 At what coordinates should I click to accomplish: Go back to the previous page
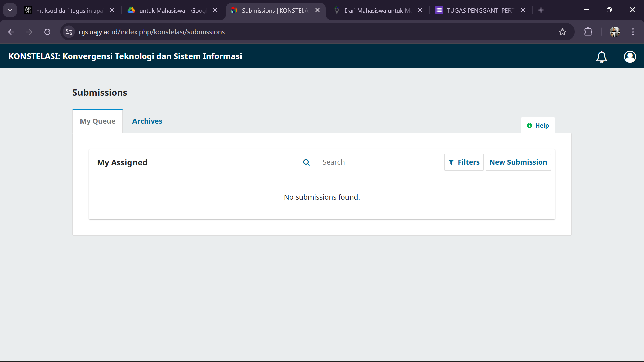[x=11, y=32]
